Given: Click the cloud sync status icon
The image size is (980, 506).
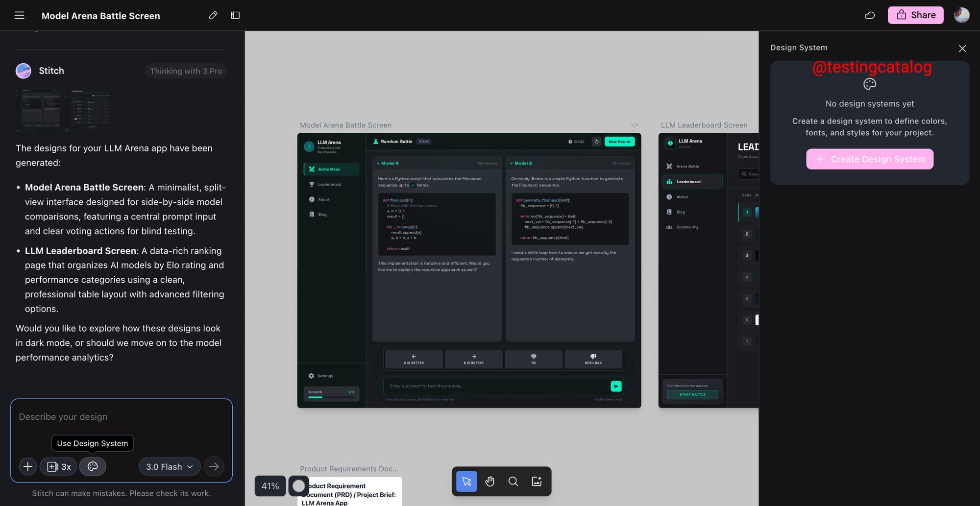Looking at the screenshot, I should (x=870, y=15).
